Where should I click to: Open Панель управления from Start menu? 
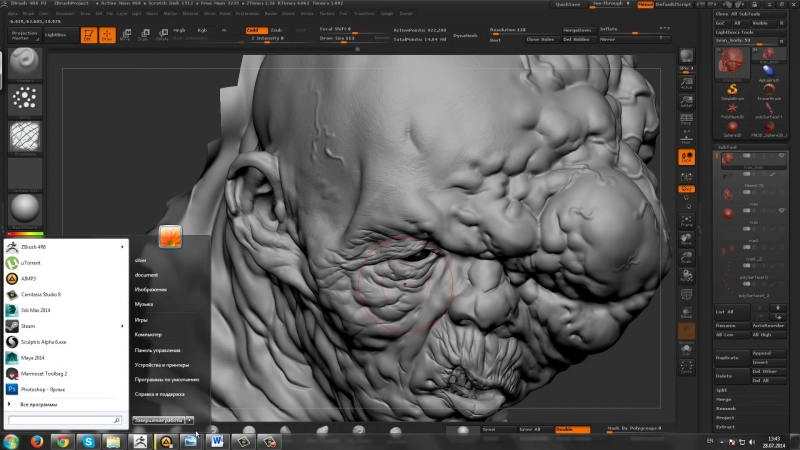coord(157,350)
